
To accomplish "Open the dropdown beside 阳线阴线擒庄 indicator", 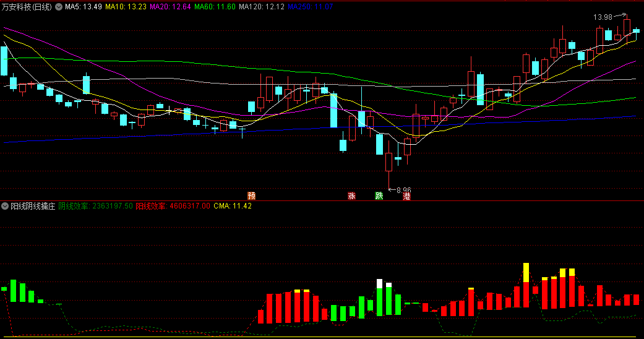I will click(5, 206).
